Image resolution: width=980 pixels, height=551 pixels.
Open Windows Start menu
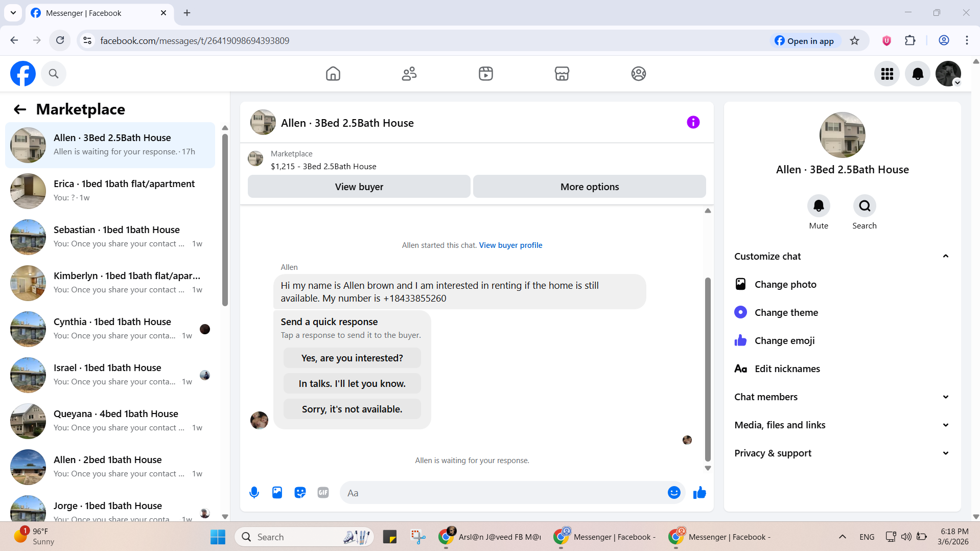pos(218,537)
